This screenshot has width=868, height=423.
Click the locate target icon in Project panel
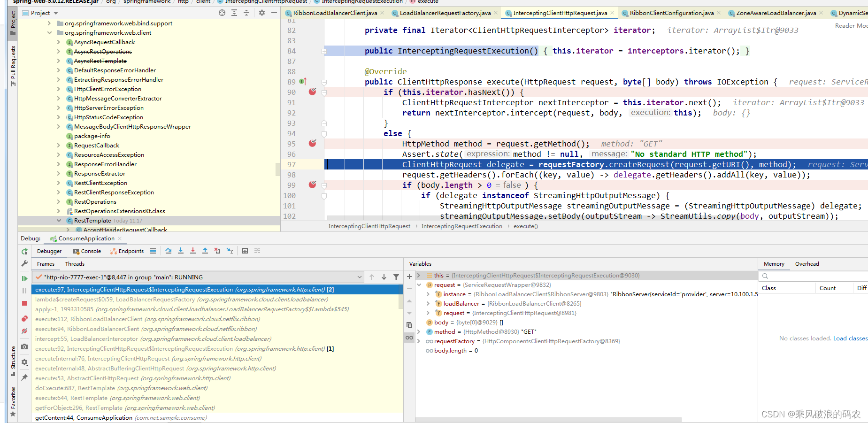click(222, 13)
